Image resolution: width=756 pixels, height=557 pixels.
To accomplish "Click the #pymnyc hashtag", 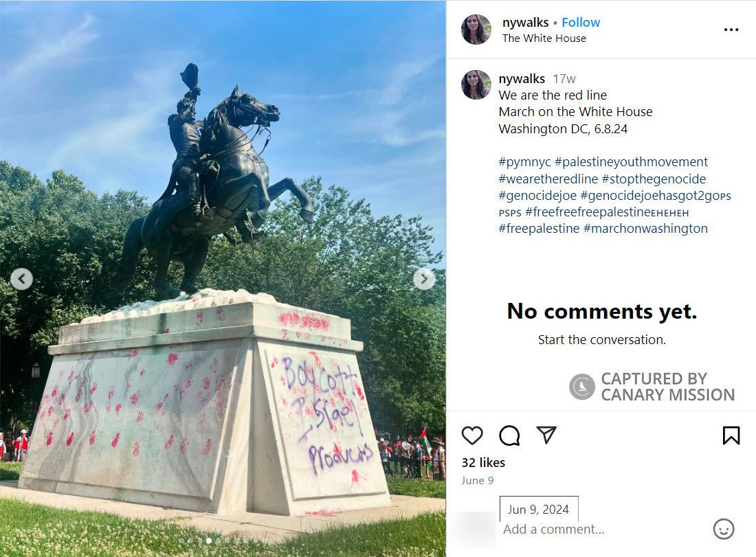I will click(524, 162).
